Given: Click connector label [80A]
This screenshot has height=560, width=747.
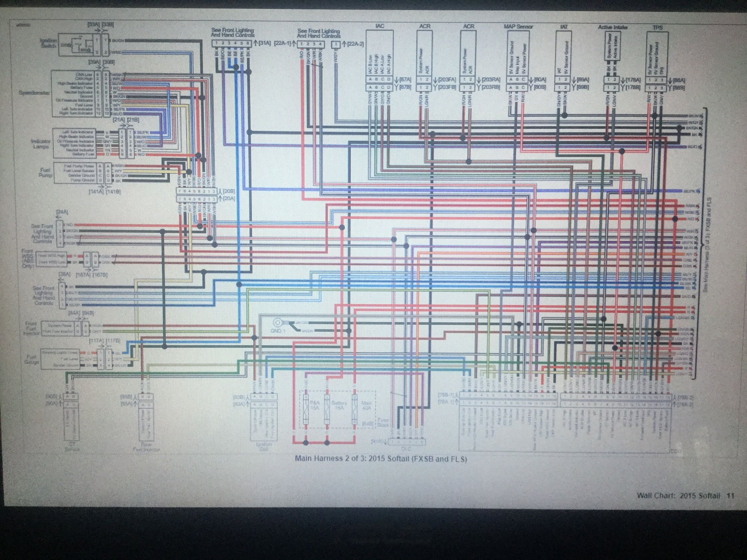Looking at the screenshot, I should (540, 80).
